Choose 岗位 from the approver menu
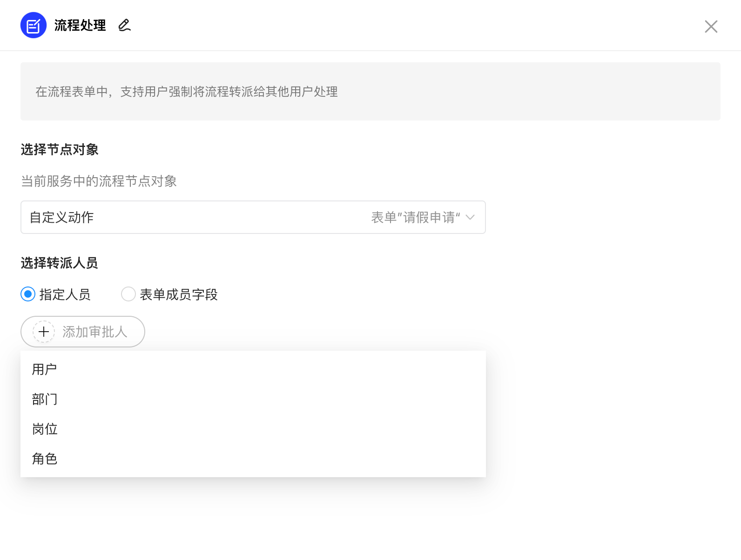Screen dimensions: 741x560 click(x=45, y=429)
